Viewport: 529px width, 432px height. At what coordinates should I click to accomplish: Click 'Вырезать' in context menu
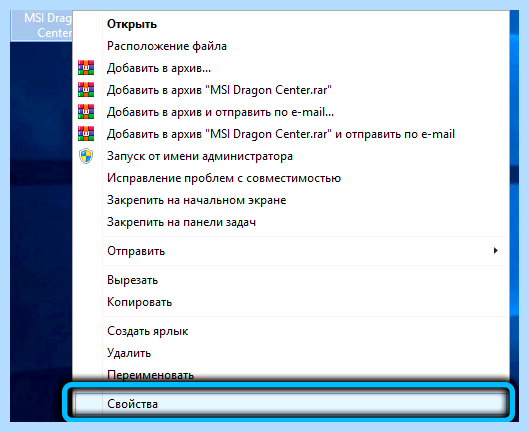291,280
